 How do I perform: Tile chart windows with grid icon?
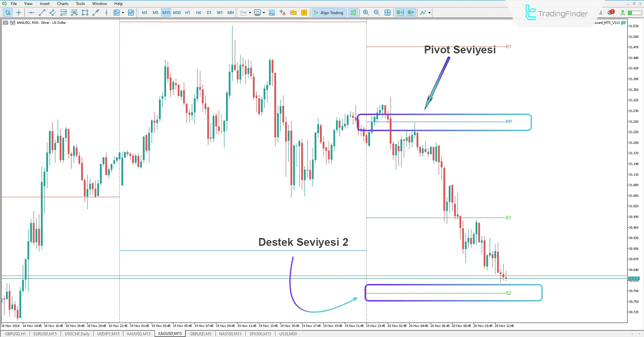click(387, 13)
